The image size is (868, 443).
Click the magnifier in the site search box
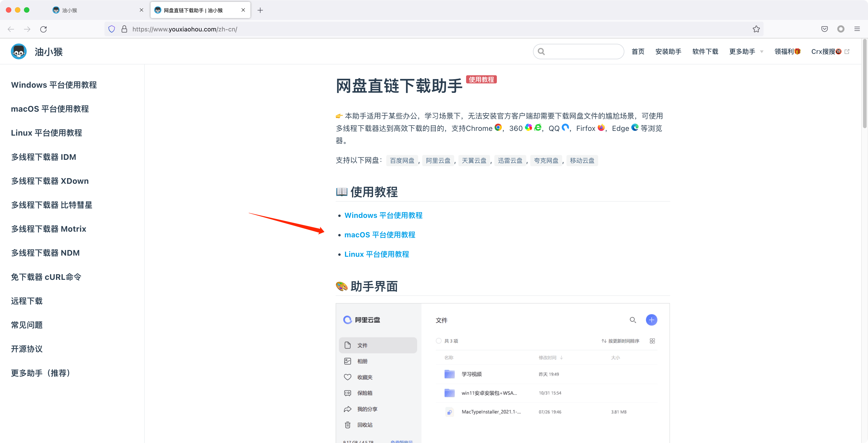tap(541, 52)
